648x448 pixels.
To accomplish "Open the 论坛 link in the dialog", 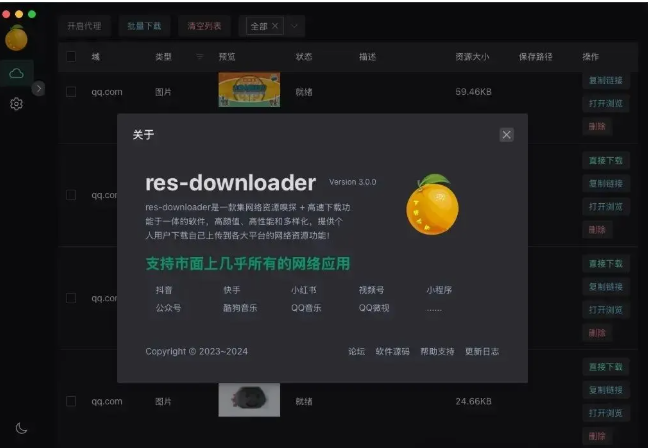I will pos(356,352).
